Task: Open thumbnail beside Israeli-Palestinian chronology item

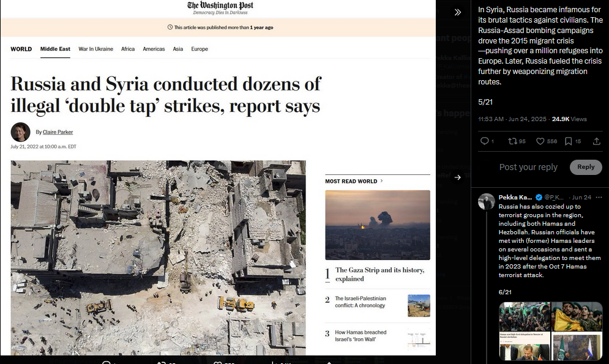Action: pyautogui.click(x=419, y=305)
